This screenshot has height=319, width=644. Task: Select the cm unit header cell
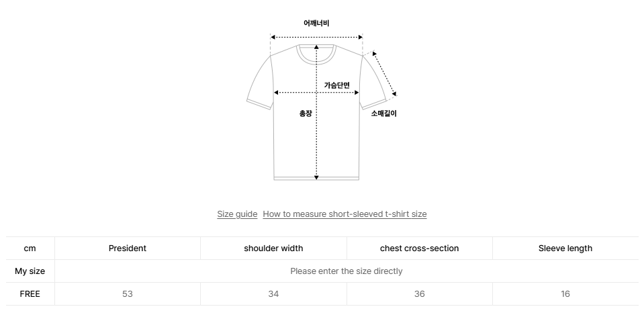pos(30,248)
